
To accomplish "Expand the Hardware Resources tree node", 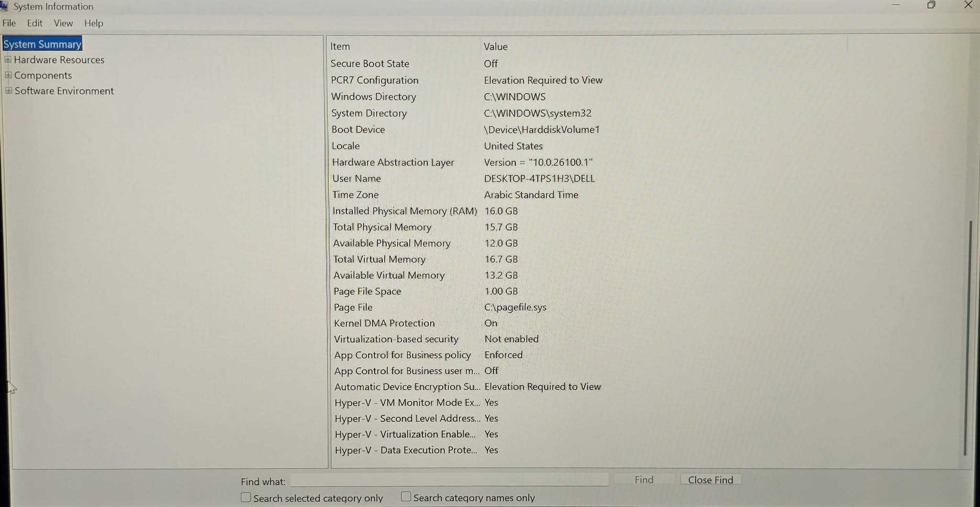I will pyautogui.click(x=8, y=60).
